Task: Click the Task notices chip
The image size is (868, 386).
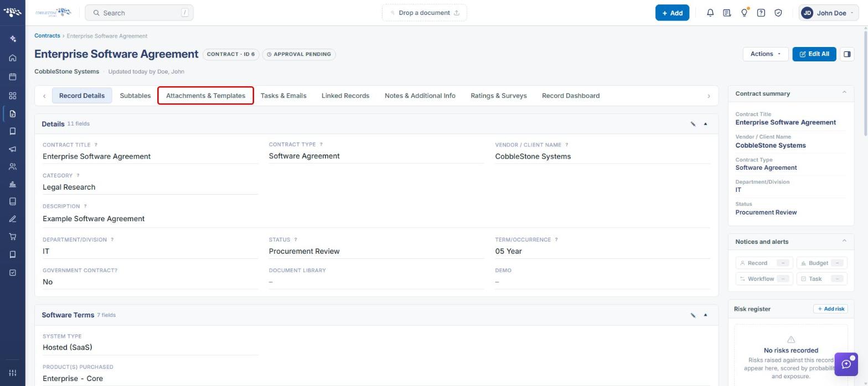Action: [x=821, y=279]
